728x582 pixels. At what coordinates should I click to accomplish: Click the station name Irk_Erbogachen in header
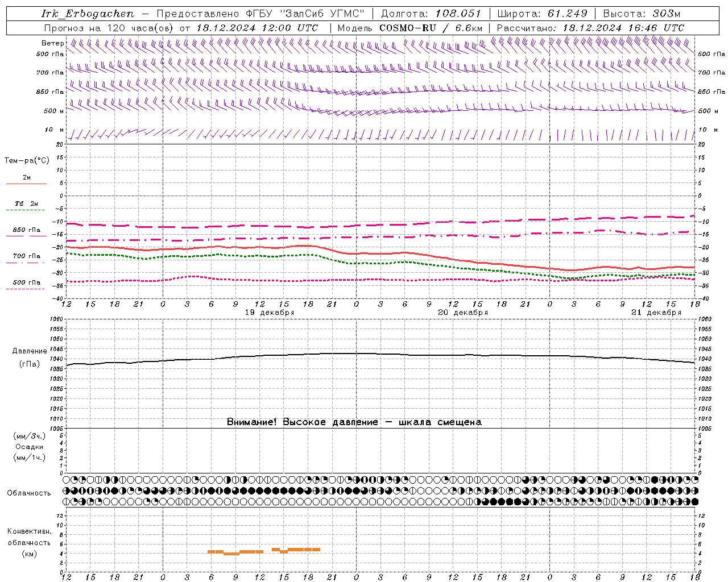click(x=88, y=14)
